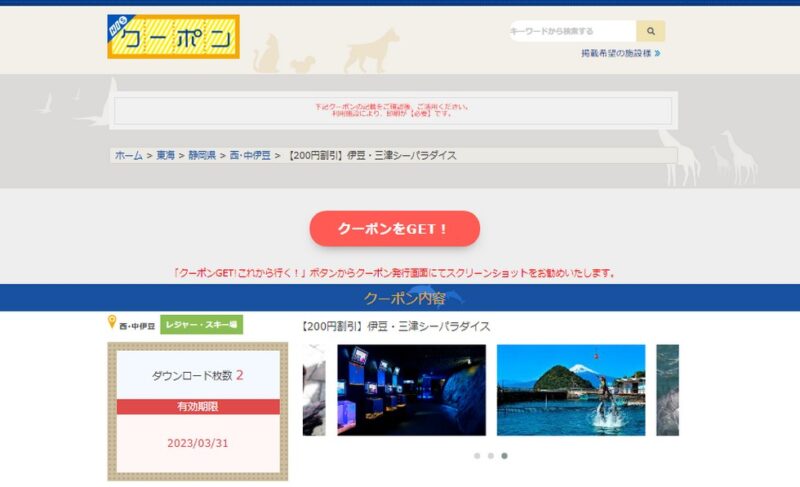This screenshot has height=487, width=800.
Task: Click the magnifier search button
Action: 650,31
